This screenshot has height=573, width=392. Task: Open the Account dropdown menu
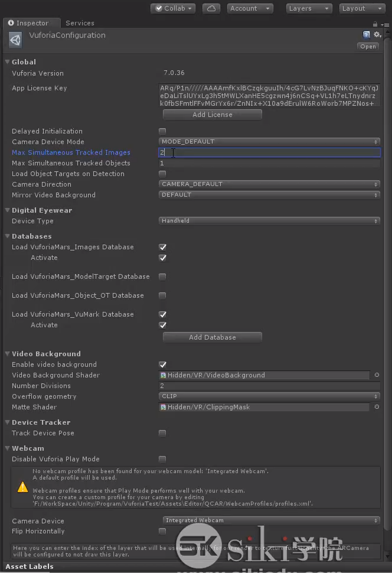click(x=250, y=8)
